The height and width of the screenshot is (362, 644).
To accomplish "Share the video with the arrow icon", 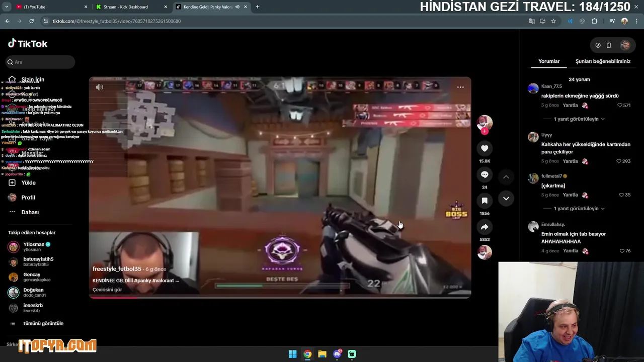I will 485,227.
